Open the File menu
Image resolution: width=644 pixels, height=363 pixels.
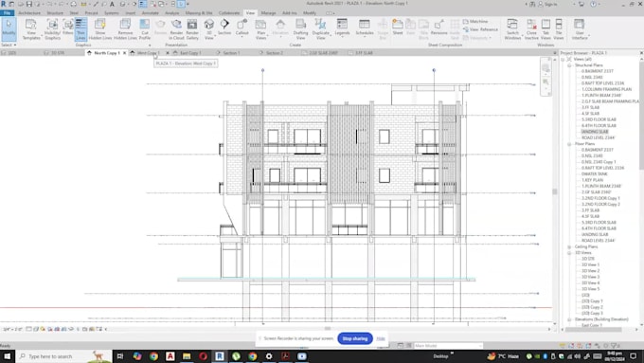[7, 13]
